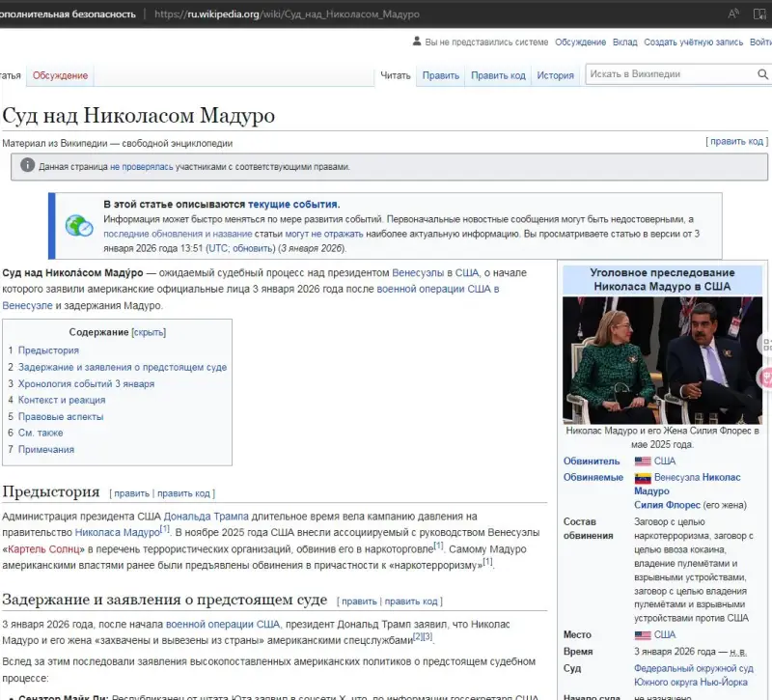Viewport: 772px width, 700px height.
Task: Open the Править tab
Action: pos(440,75)
